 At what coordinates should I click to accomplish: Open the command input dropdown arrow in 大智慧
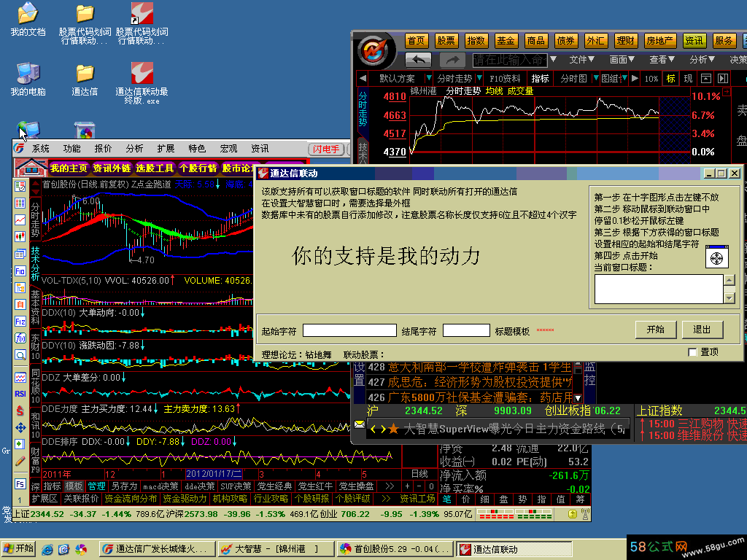tap(553, 60)
